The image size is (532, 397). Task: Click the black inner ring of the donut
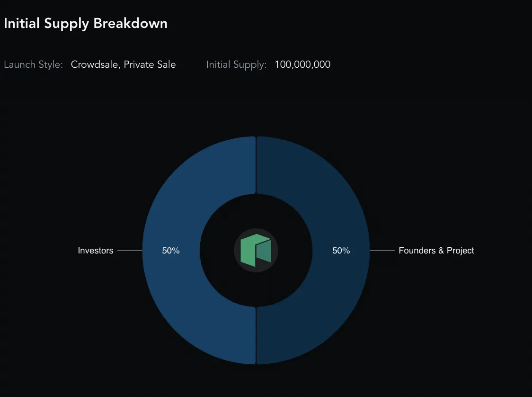(x=217, y=250)
